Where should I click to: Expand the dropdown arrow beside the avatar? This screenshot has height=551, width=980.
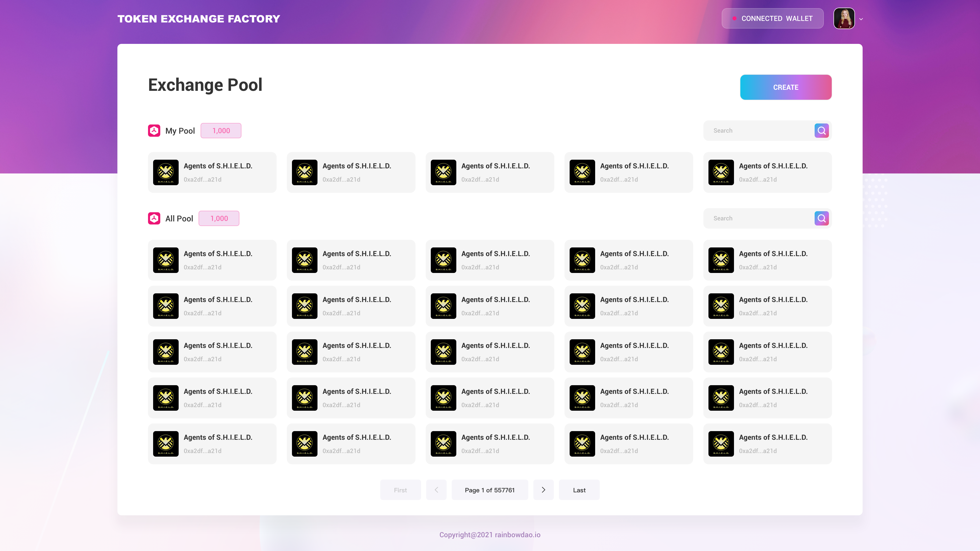click(861, 19)
